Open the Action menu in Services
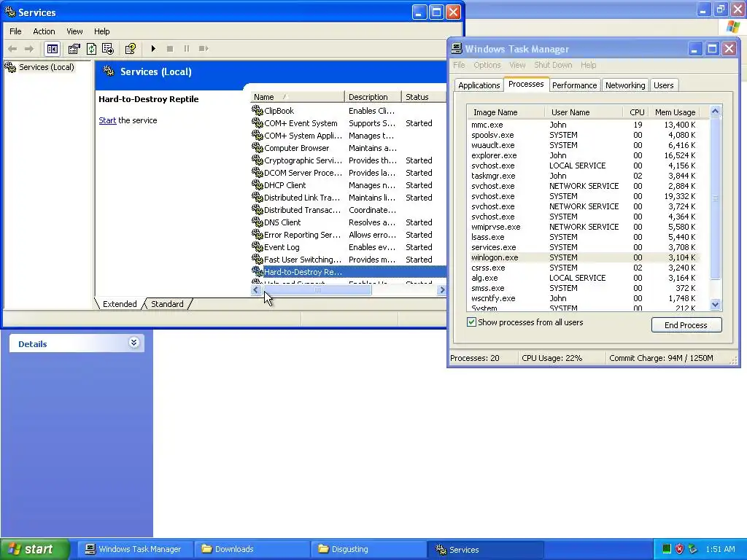This screenshot has height=560, width=747. 44,31
